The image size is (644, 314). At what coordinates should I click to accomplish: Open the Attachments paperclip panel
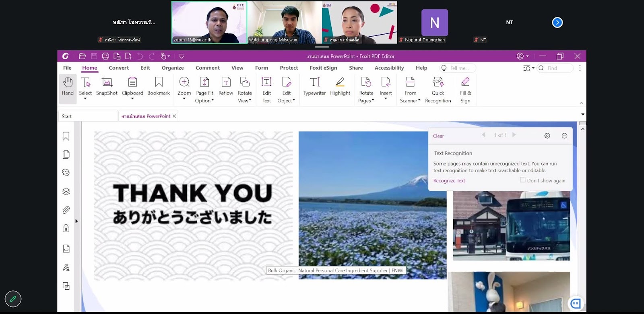click(x=66, y=210)
